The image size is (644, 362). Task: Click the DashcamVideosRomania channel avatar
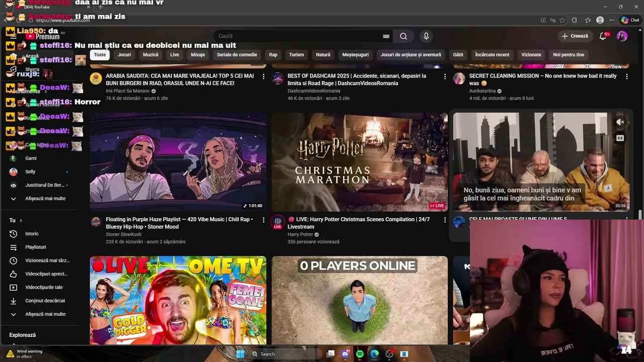(278, 78)
